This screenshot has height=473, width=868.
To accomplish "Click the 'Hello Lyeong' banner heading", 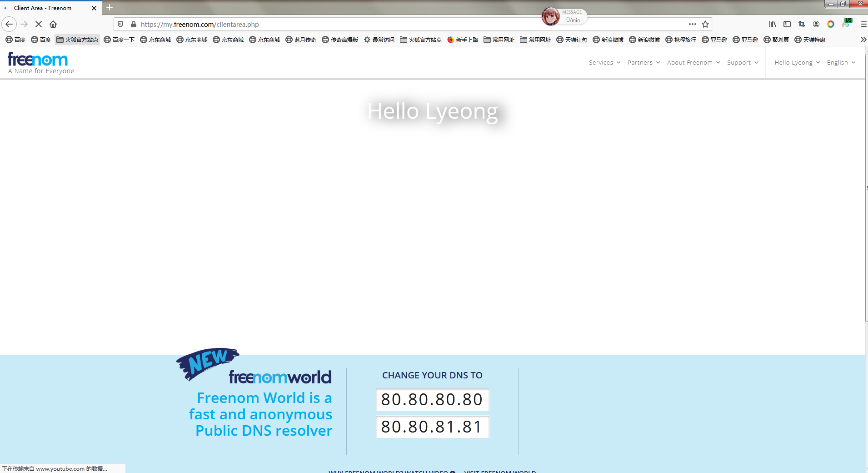I will pyautogui.click(x=433, y=111).
